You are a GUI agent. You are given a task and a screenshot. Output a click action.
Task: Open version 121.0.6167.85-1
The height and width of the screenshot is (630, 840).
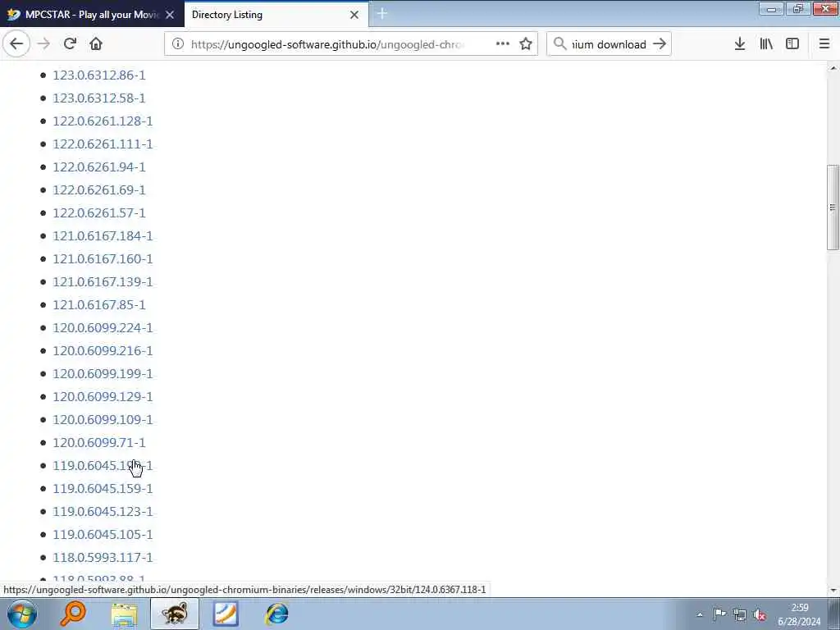point(99,305)
